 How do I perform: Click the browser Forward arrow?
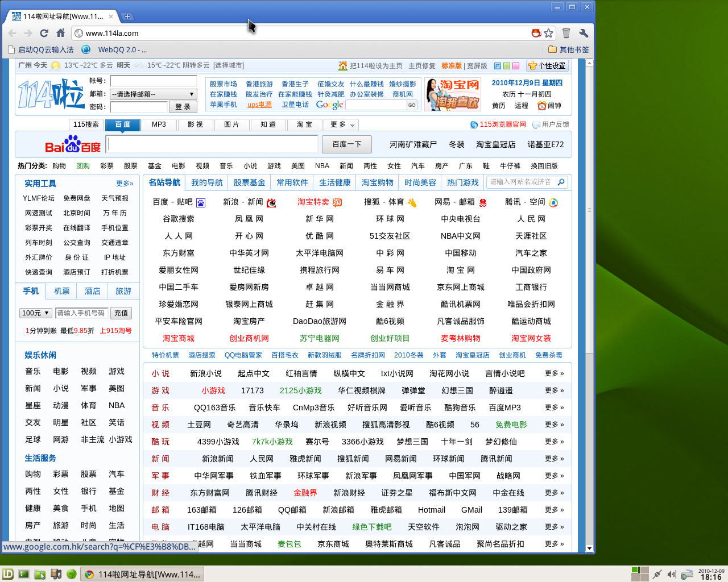[x=28, y=33]
